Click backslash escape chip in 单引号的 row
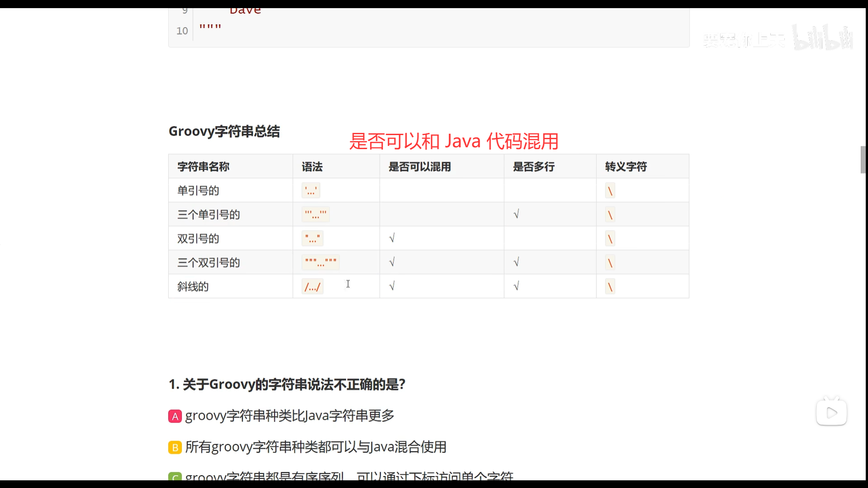868x488 pixels. tap(610, 191)
